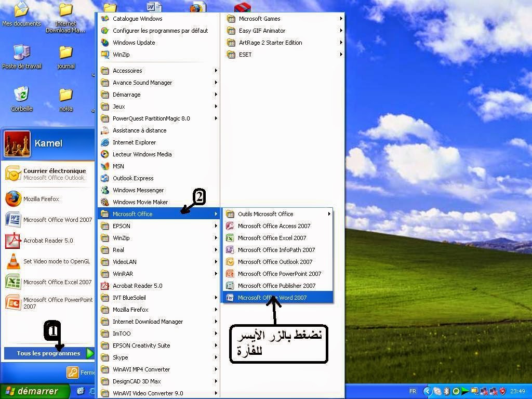Screen dimensions: 532x399
Task: Open Microsoft Office PowerPoint 2007 in Office submenu
Action: click(x=277, y=274)
